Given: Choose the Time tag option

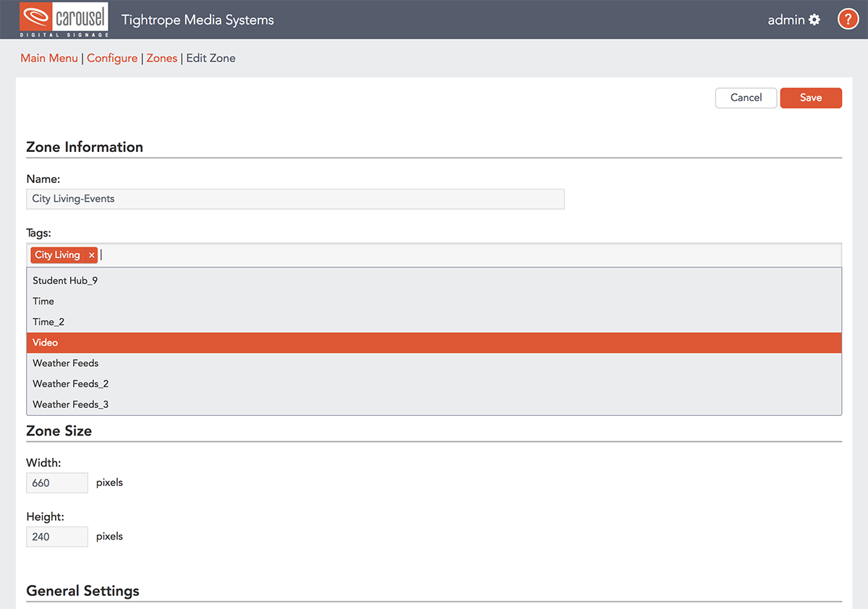Looking at the screenshot, I should [43, 301].
